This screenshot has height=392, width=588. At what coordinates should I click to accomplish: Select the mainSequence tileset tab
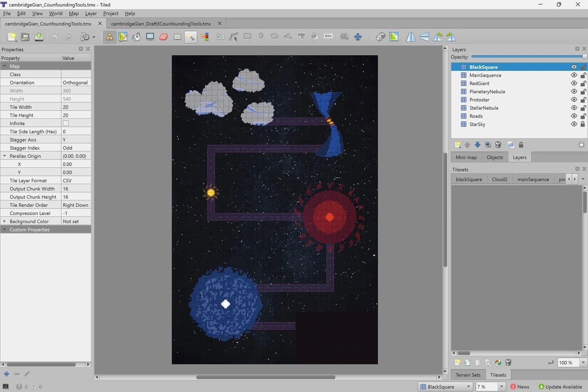pos(533,179)
